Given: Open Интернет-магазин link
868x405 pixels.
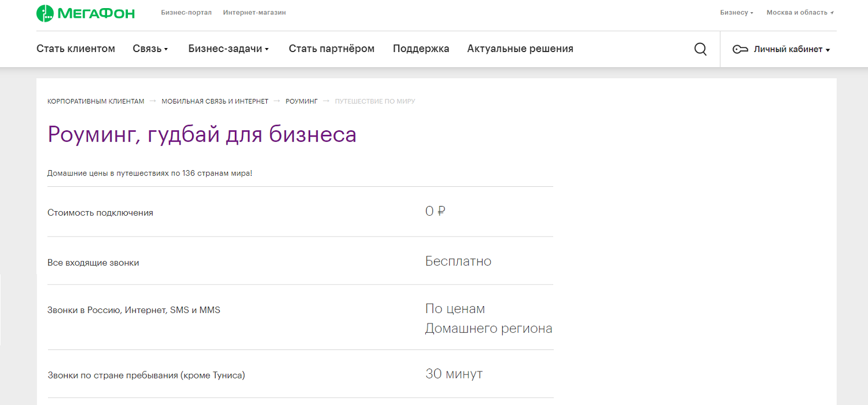Looking at the screenshot, I should point(255,12).
